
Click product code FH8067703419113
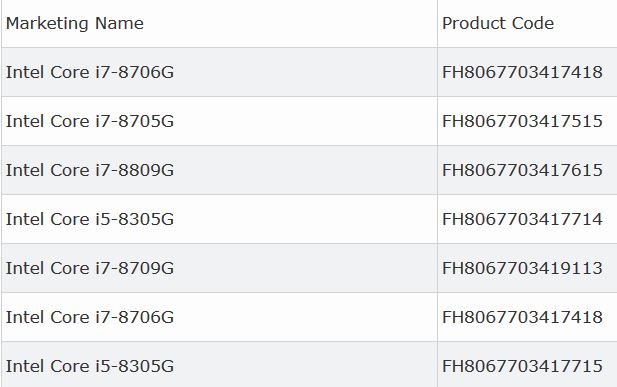click(522, 268)
